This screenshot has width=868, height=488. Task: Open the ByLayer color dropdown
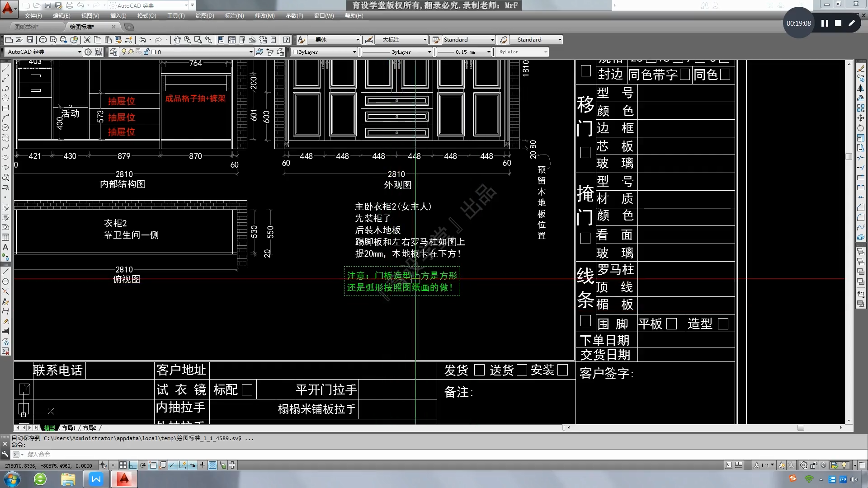[324, 52]
